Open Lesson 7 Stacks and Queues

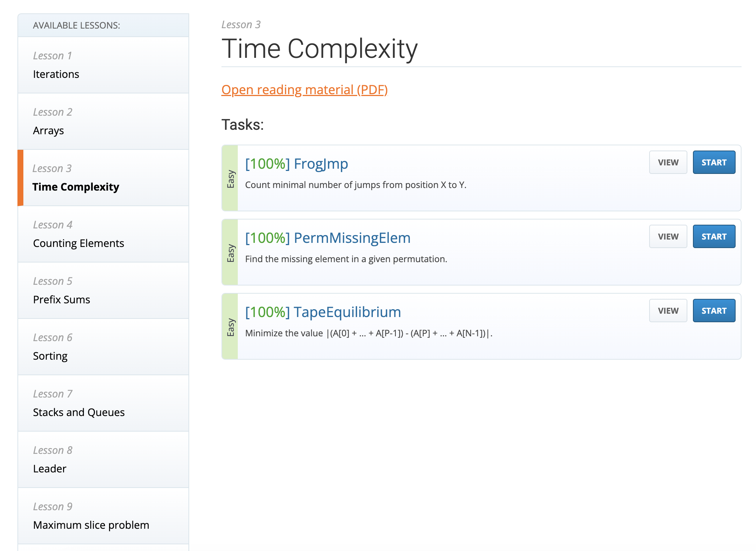point(79,412)
